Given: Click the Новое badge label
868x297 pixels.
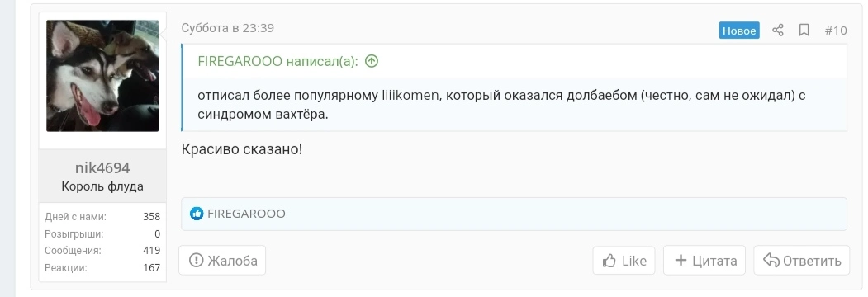Looking at the screenshot, I should point(739,31).
